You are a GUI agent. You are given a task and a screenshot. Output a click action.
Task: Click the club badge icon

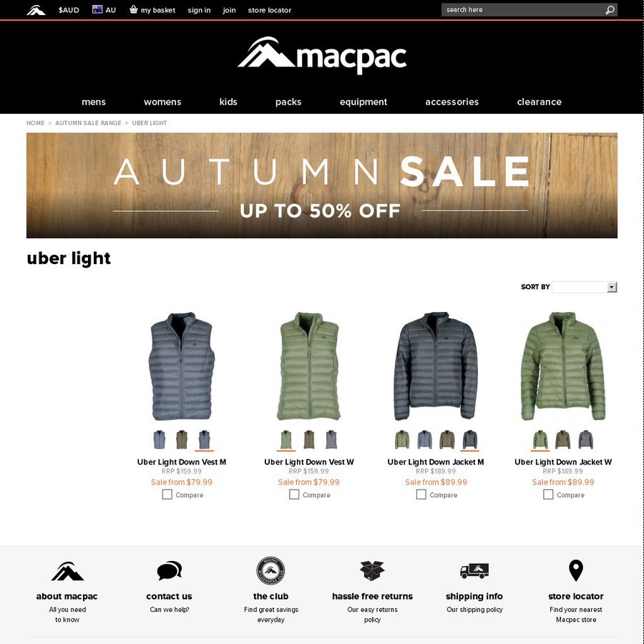[x=270, y=570]
